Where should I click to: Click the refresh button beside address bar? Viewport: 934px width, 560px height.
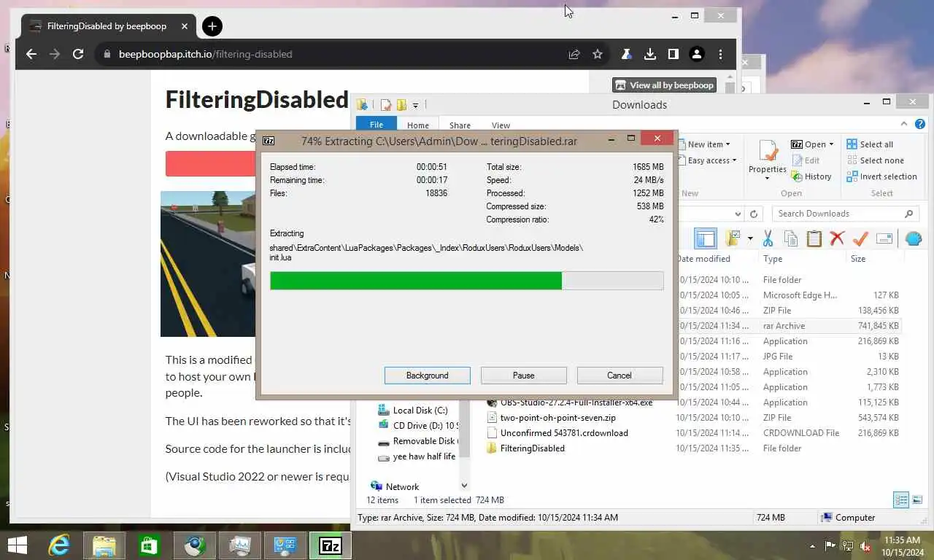(754, 214)
